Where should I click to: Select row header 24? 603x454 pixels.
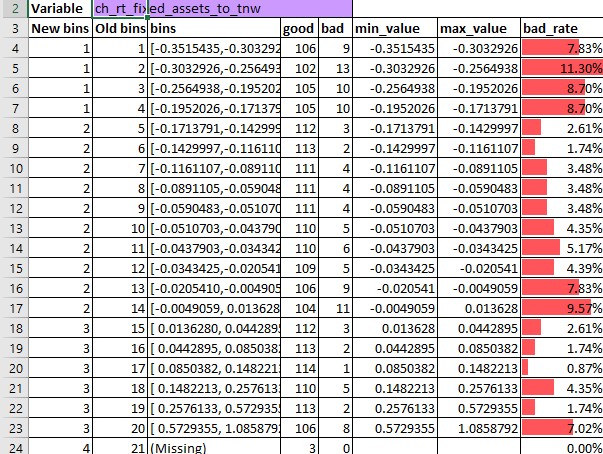click(15, 447)
